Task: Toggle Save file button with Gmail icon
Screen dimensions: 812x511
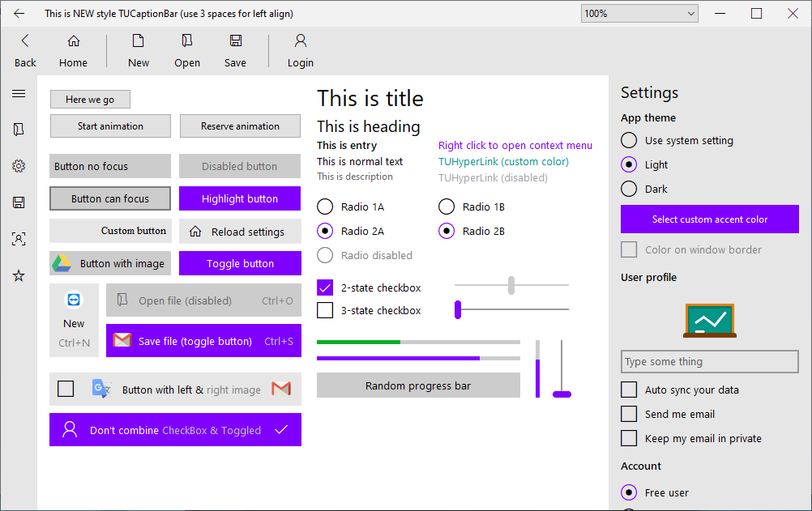Action: click(x=203, y=341)
